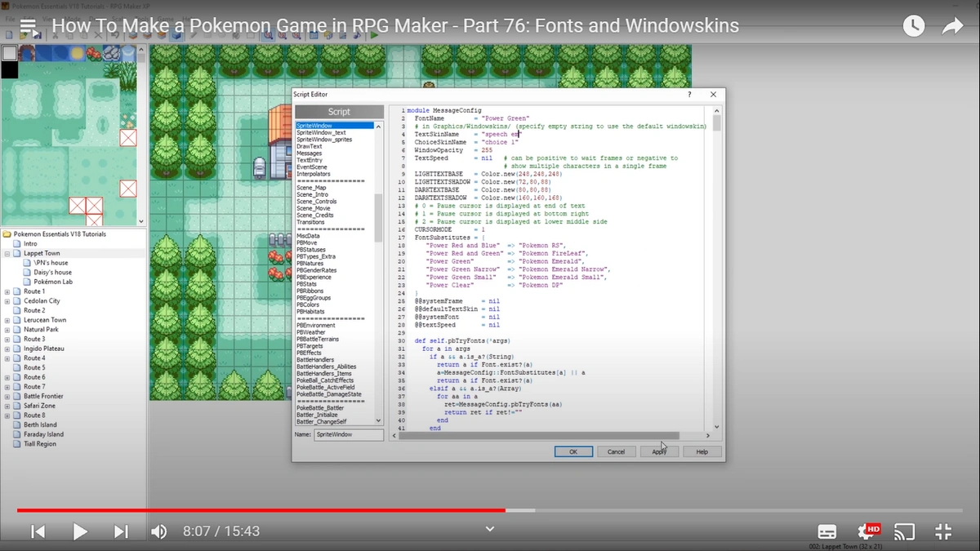Open the Edit menu in RPG Maker
Screen dimensions: 980x551
tap(27, 19)
